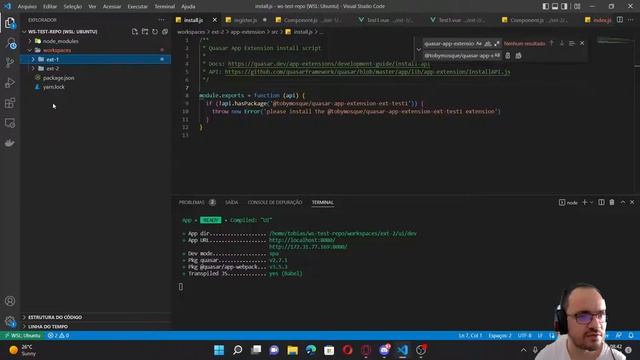Add a new terminal
640x360 pixels.
[x=584, y=202]
